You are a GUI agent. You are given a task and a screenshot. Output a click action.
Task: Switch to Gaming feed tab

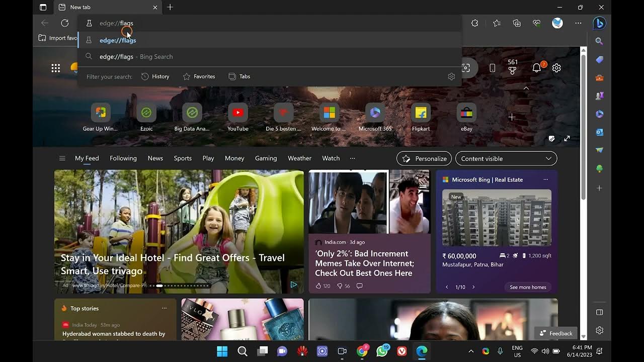click(x=266, y=158)
